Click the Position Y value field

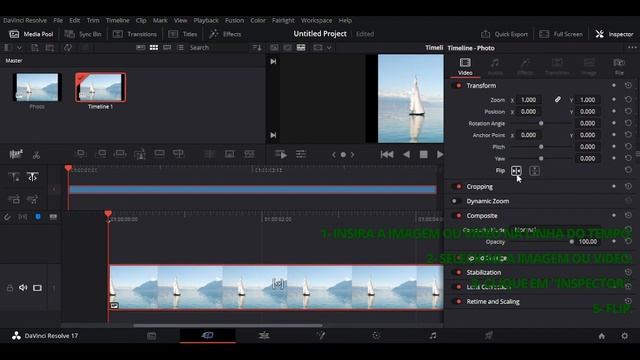(587, 111)
